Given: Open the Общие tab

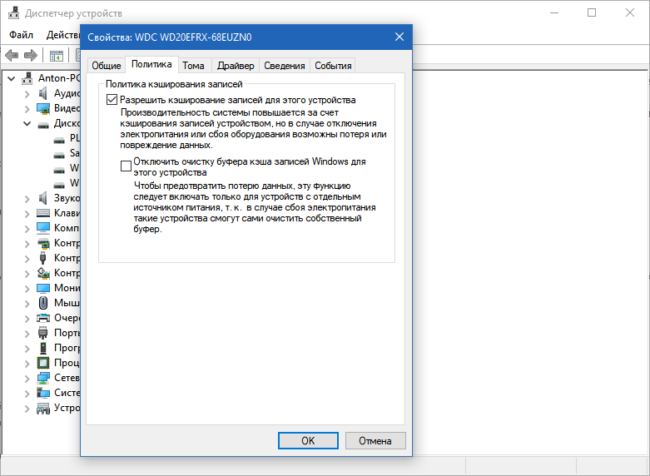Looking at the screenshot, I should [x=106, y=66].
